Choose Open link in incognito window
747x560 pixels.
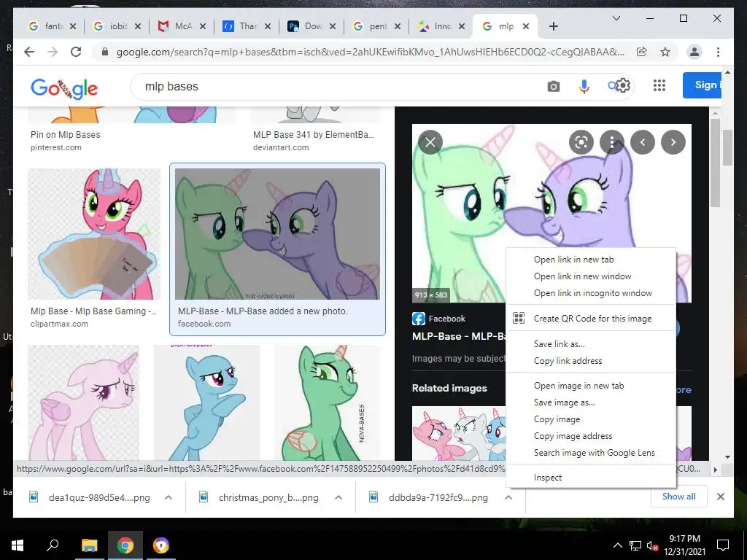[591, 293]
